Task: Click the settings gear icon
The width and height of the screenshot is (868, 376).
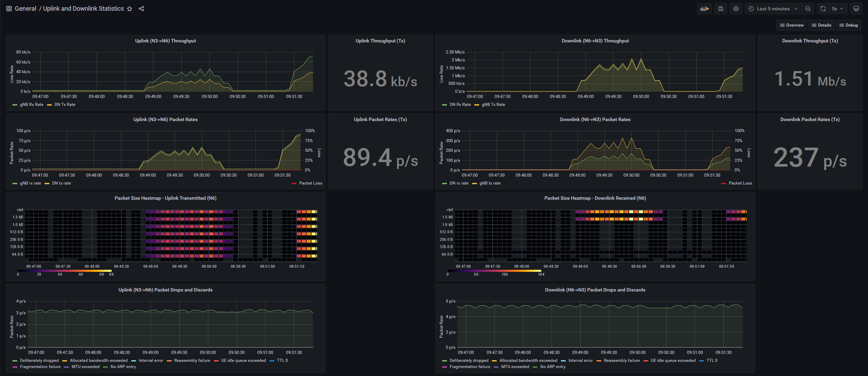Action: (x=736, y=9)
